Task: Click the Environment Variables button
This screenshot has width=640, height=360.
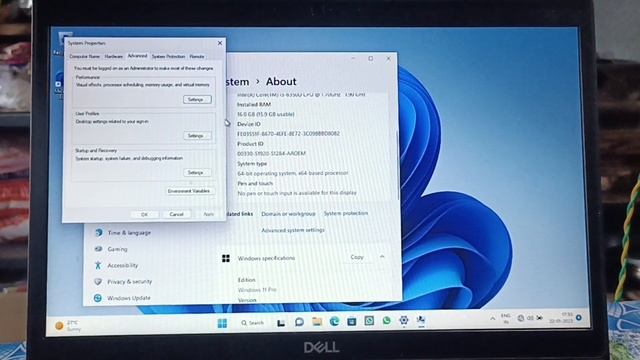Action: (x=189, y=191)
